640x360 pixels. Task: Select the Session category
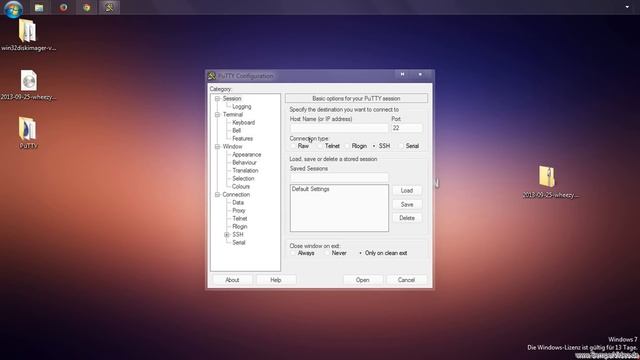tap(232, 98)
